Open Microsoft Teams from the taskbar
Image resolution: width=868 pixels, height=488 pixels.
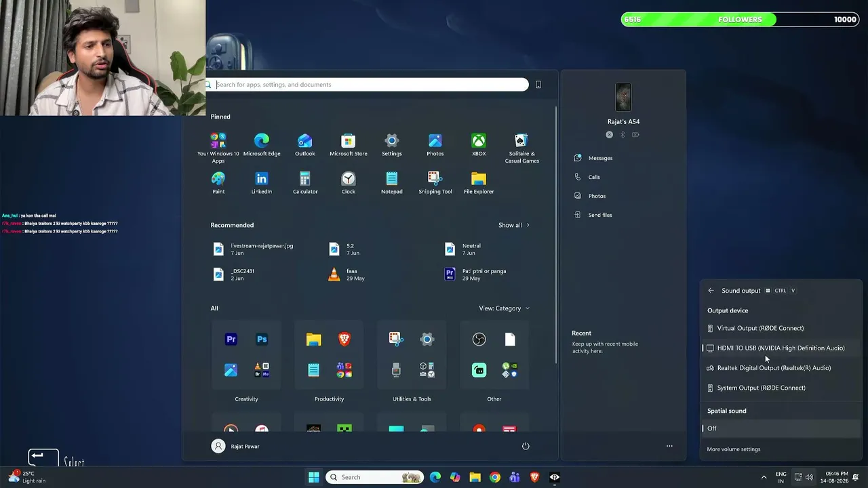click(515, 477)
